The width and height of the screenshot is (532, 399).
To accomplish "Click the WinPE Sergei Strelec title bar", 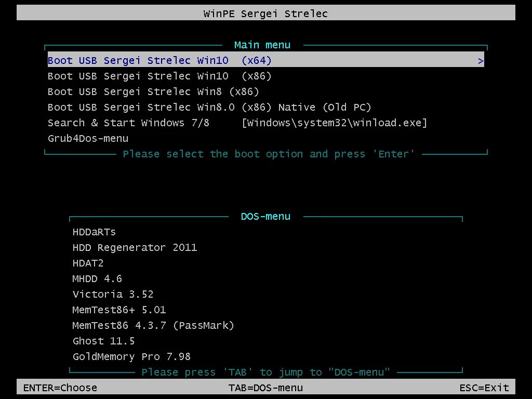I will coord(265,12).
